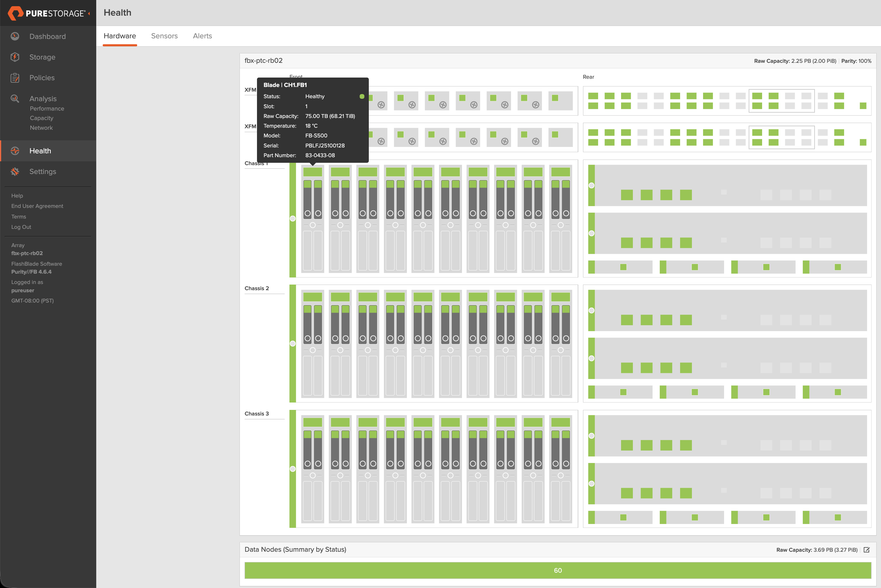The width and height of the screenshot is (881, 588).
Task: Click the green bar showing 60 data nodes
Action: (x=558, y=570)
